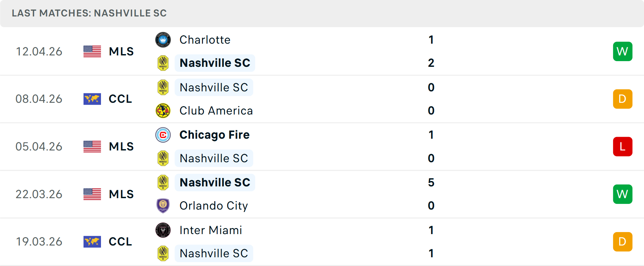Click the Charlotte FC club crest
Image resolution: width=644 pixels, height=266 pixels.
point(163,40)
